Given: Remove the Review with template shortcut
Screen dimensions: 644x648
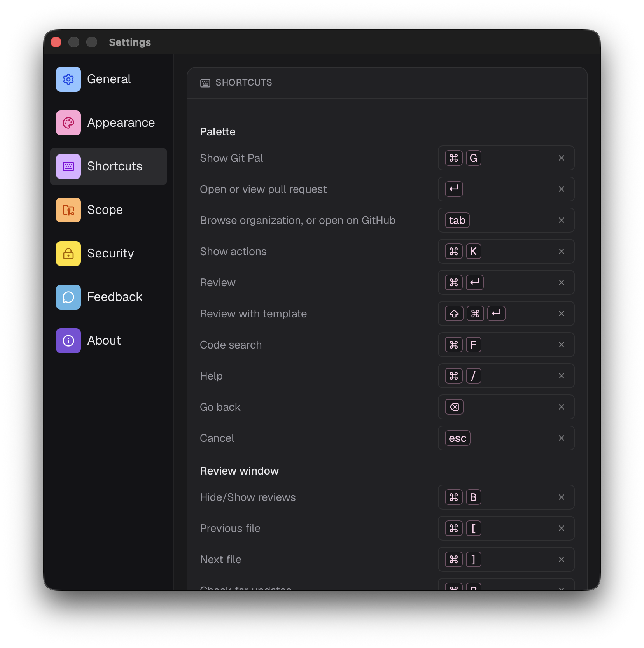Looking at the screenshot, I should (561, 313).
